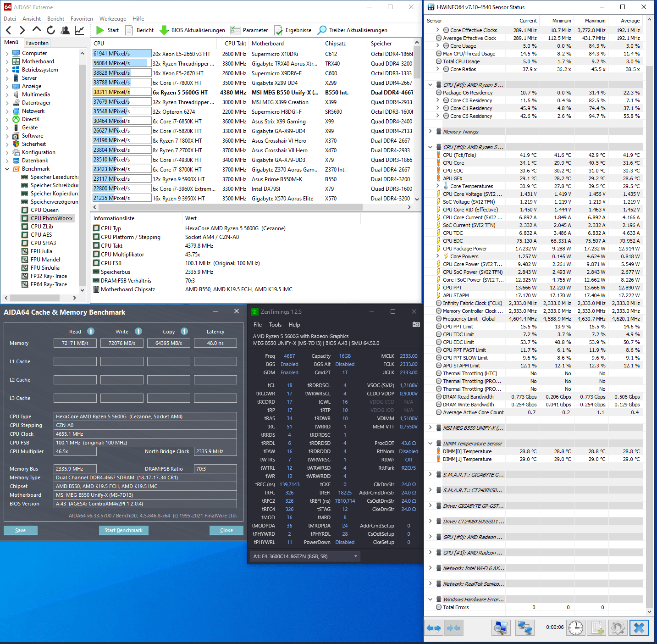Open the Ansicht menu

(32, 19)
